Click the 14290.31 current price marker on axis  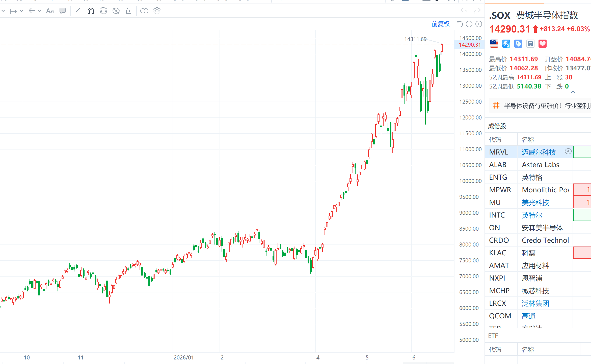click(x=470, y=45)
